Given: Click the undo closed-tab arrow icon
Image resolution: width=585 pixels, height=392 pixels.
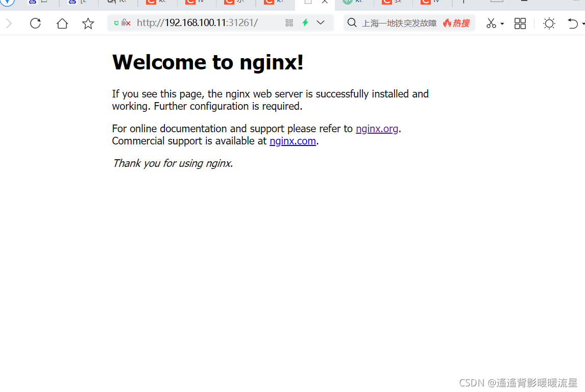Looking at the screenshot, I should tap(572, 23).
